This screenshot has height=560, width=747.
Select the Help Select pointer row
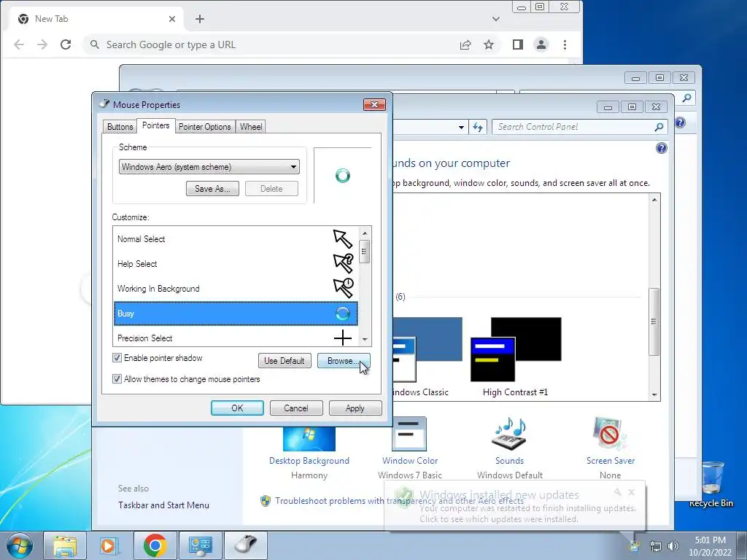236,264
